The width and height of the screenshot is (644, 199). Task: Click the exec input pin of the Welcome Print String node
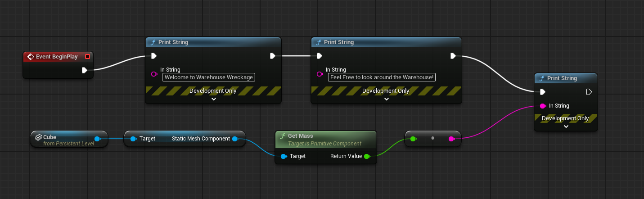click(153, 56)
